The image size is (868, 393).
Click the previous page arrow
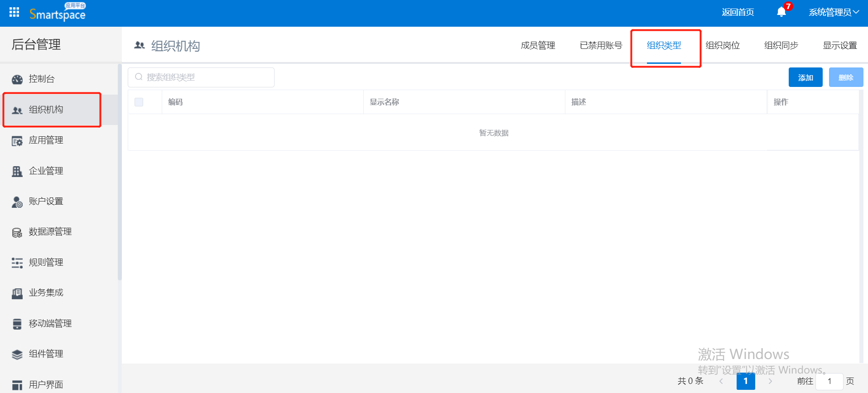[721, 381]
